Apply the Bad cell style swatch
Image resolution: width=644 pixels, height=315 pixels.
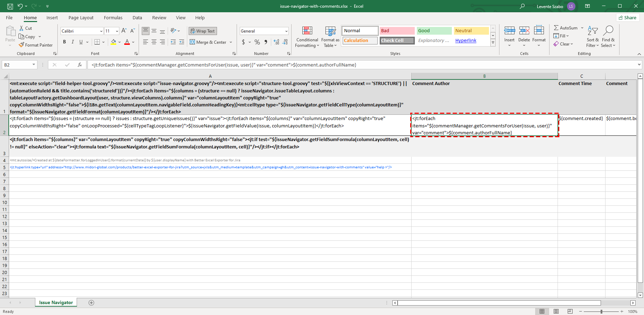397,31
